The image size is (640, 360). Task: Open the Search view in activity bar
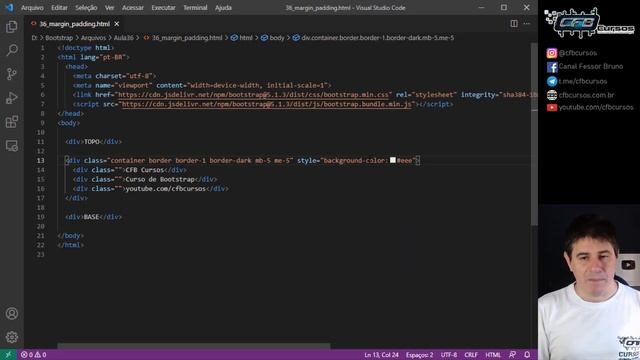(12, 50)
